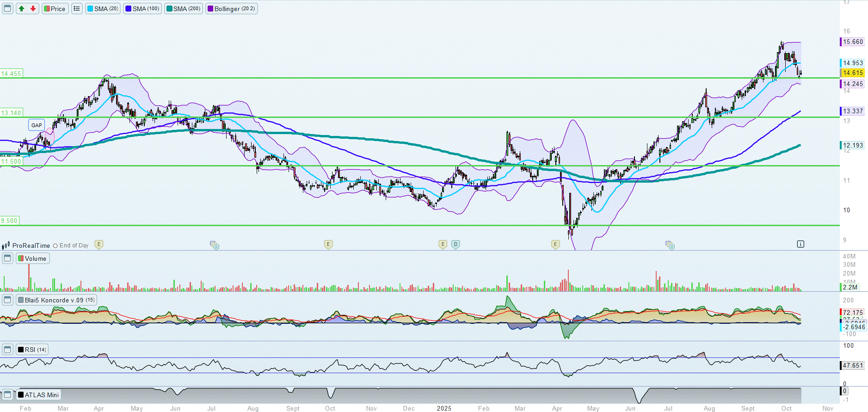Open the dividend marker labeled D
The height and width of the screenshot is (412, 868).
[x=456, y=244]
